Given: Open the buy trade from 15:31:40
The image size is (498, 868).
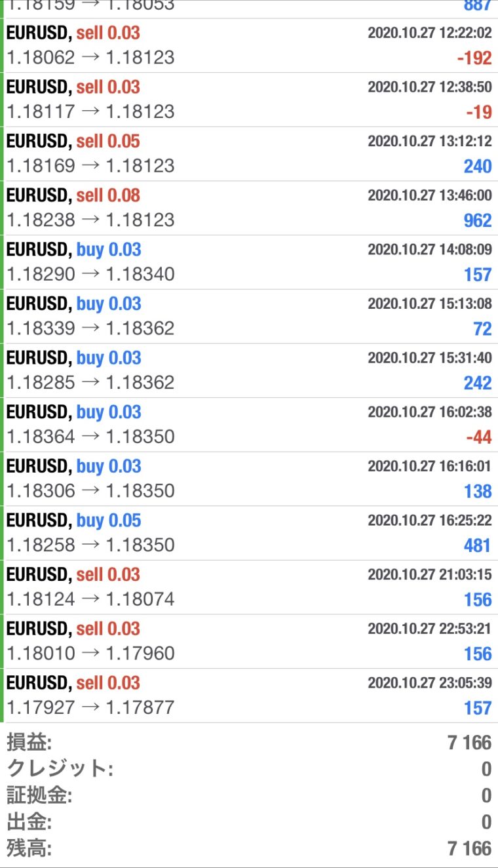Looking at the screenshot, I should [x=249, y=370].
